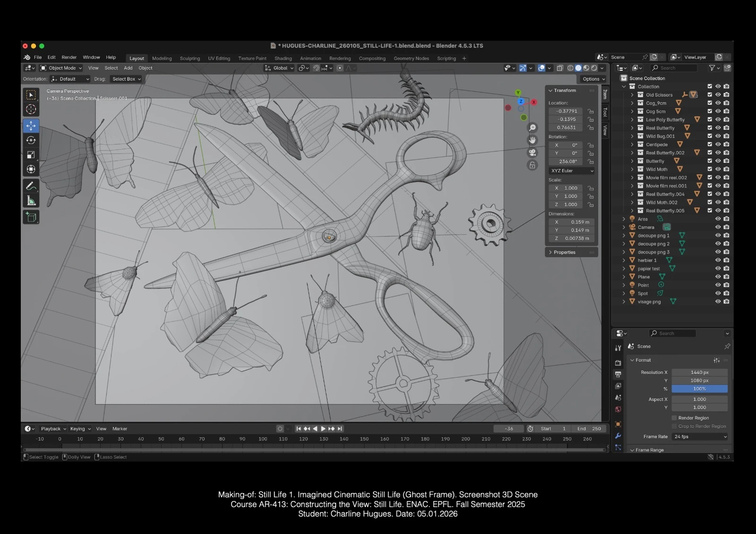Select the Measure tool
The width and height of the screenshot is (756, 534).
pyautogui.click(x=31, y=201)
